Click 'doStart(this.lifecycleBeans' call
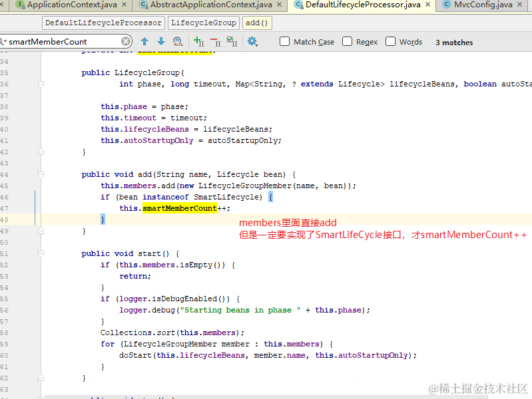 pyautogui.click(x=268, y=355)
